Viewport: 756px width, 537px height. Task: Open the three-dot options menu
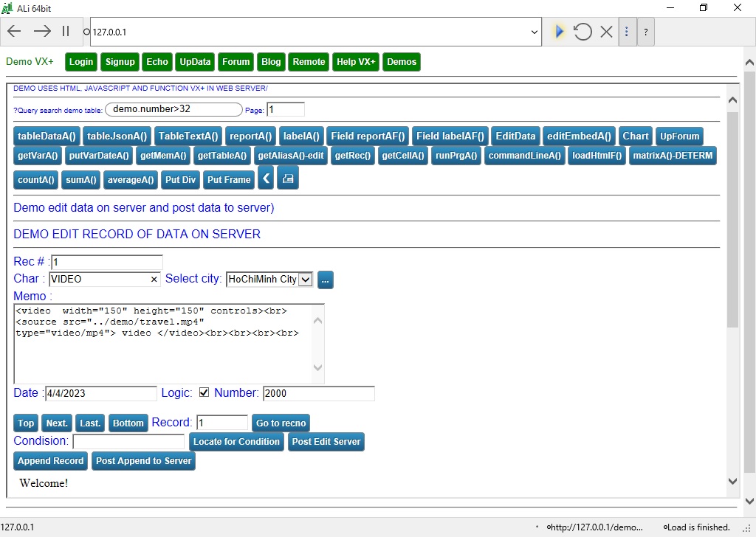click(x=627, y=32)
